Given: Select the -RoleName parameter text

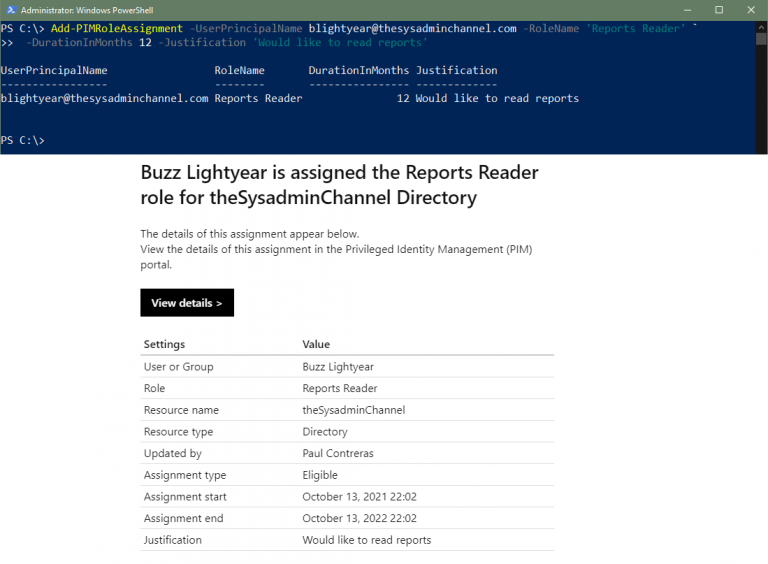Looking at the screenshot, I should [551, 28].
